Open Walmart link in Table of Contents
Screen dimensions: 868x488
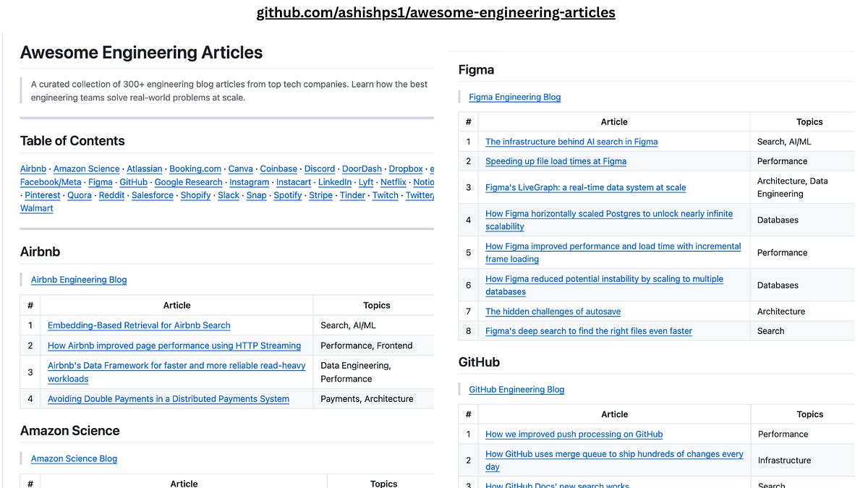pyautogui.click(x=37, y=208)
